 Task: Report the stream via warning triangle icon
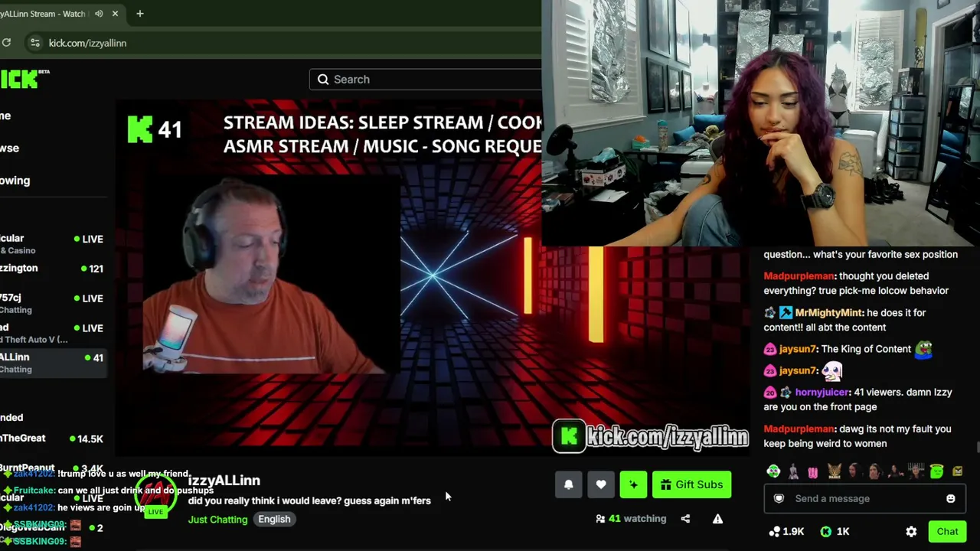click(717, 519)
